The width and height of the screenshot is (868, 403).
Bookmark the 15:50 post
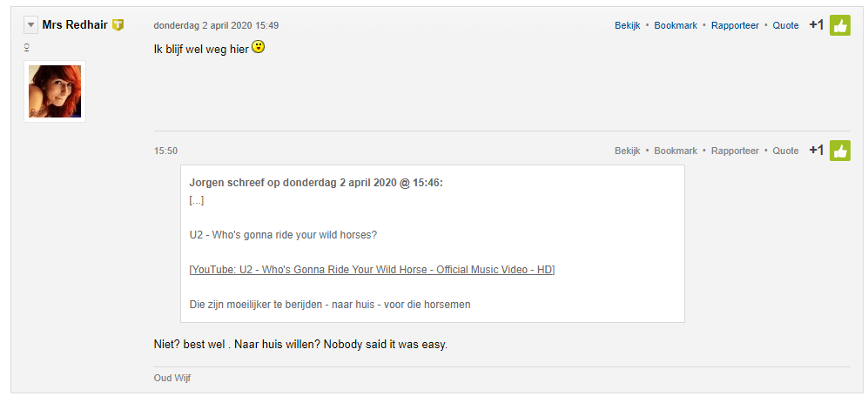pos(676,151)
